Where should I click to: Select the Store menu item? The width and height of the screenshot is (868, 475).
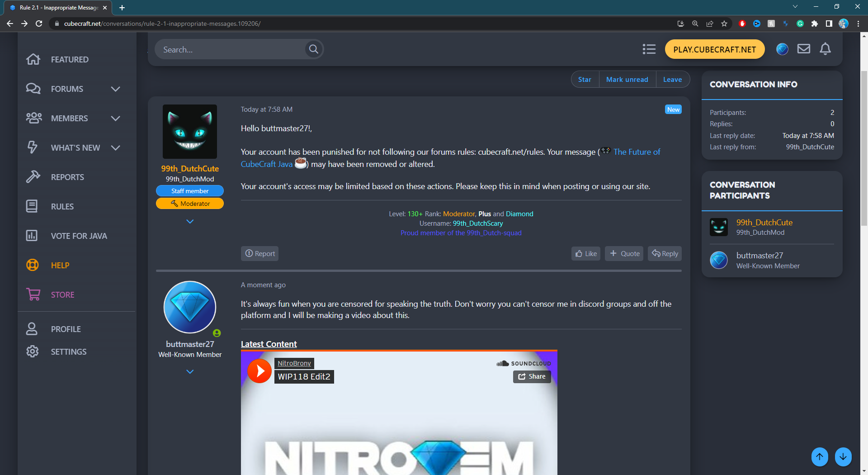[x=62, y=294]
